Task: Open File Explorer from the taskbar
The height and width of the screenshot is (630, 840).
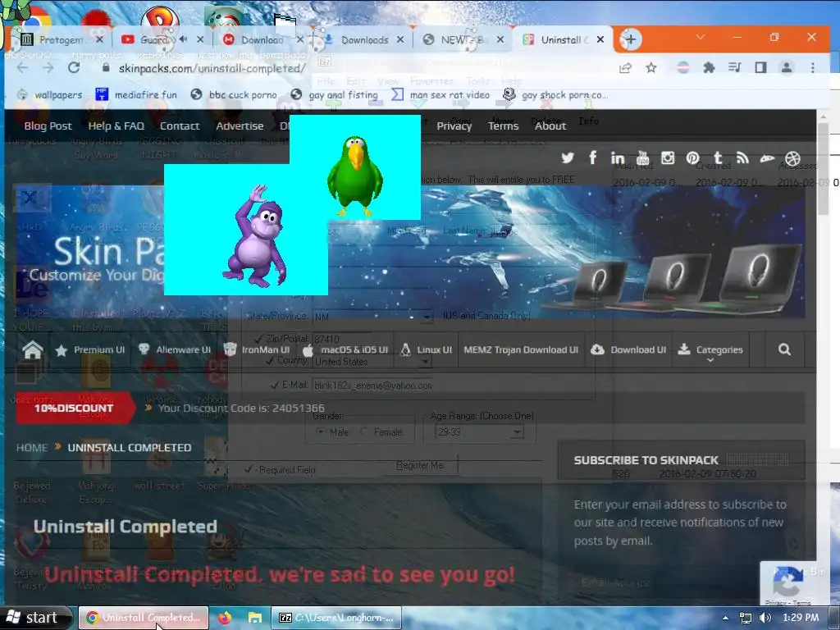Action: click(255, 618)
